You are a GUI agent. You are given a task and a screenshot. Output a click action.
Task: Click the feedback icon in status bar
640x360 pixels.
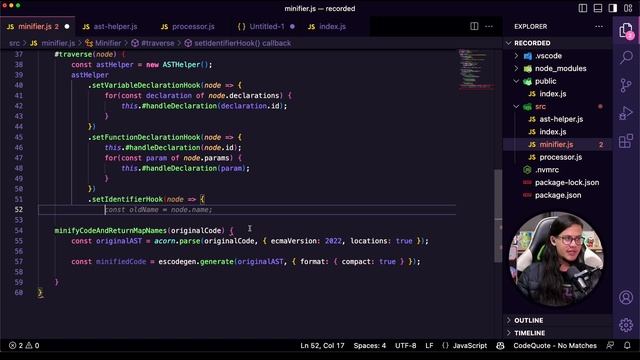coord(610,345)
